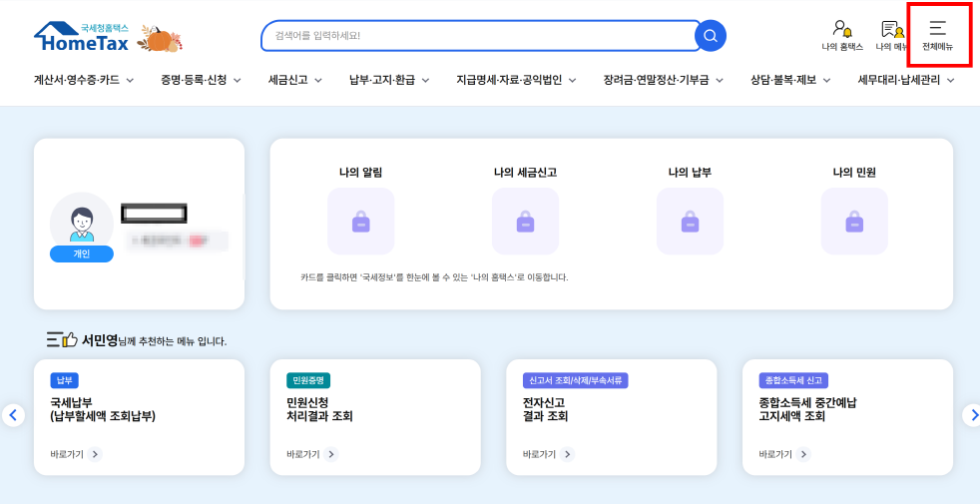Open 나의 메뉴 icon
The image size is (980, 504).
pos(891,35)
